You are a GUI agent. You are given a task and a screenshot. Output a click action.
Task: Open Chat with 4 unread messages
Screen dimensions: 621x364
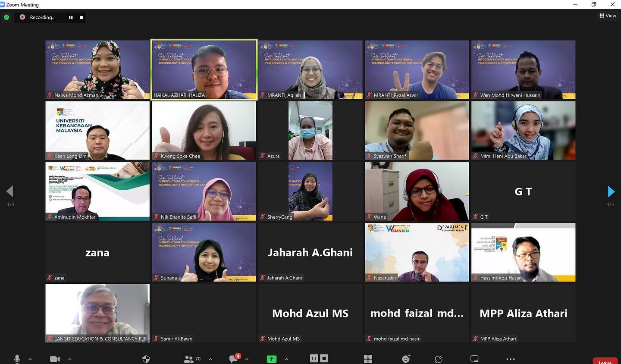(234, 358)
